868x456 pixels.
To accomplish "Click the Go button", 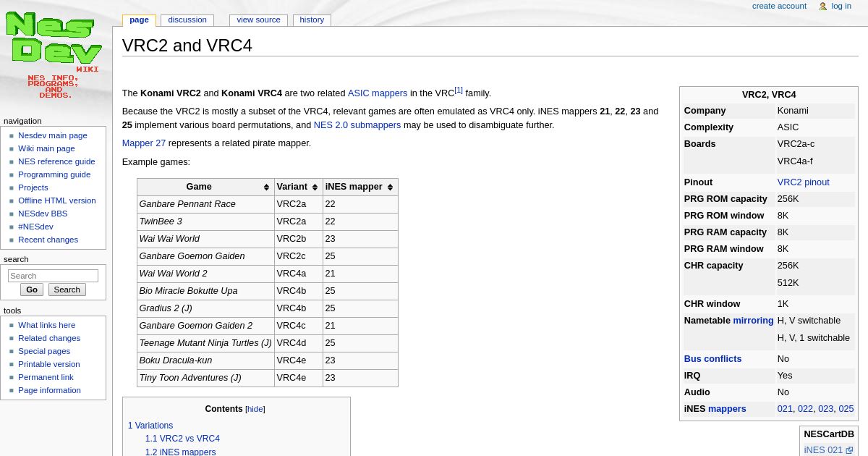I will click(x=32, y=290).
